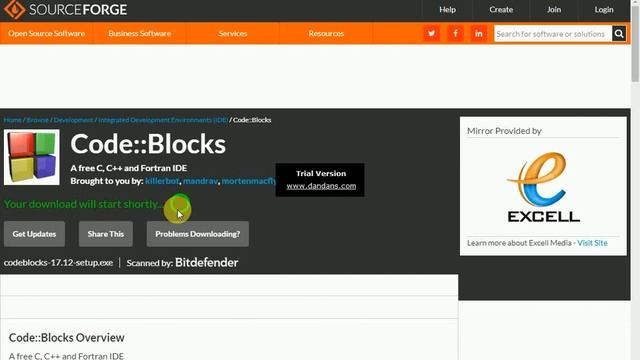Screen dimensions: 640x360
Task: Open killerbot's profile link
Action: [x=162, y=181]
